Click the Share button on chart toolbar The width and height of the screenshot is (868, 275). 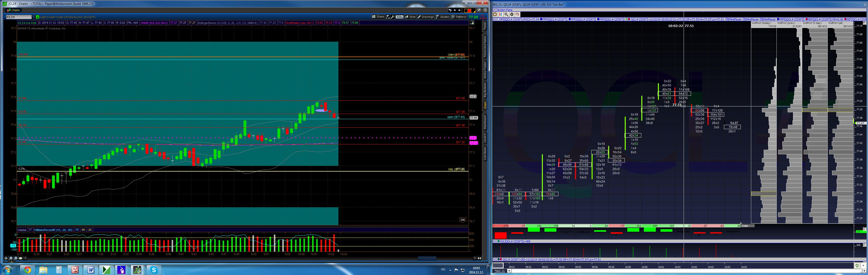[x=378, y=17]
